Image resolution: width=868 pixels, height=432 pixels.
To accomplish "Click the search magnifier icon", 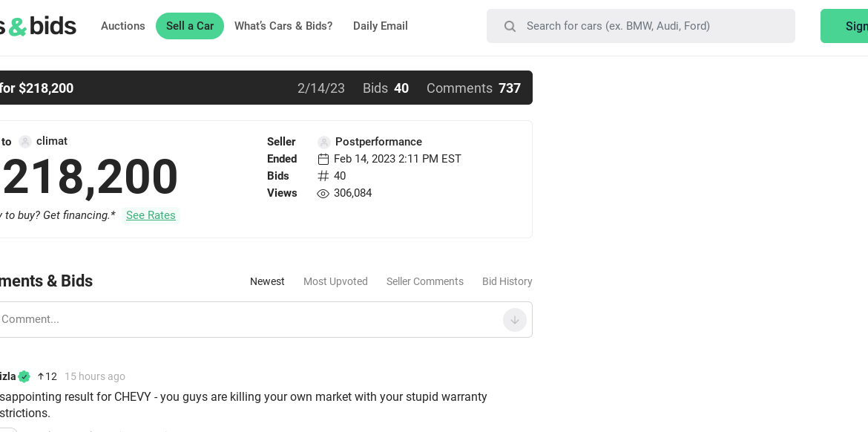I will click(510, 26).
